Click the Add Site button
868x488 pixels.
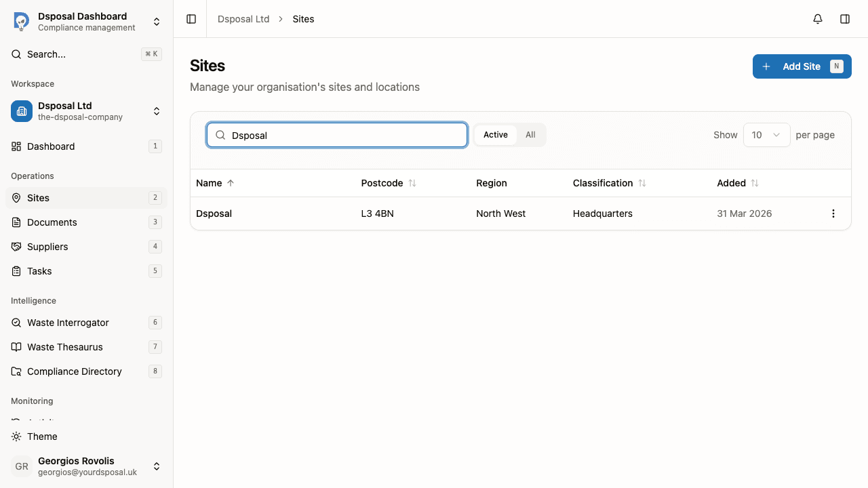pyautogui.click(x=802, y=66)
